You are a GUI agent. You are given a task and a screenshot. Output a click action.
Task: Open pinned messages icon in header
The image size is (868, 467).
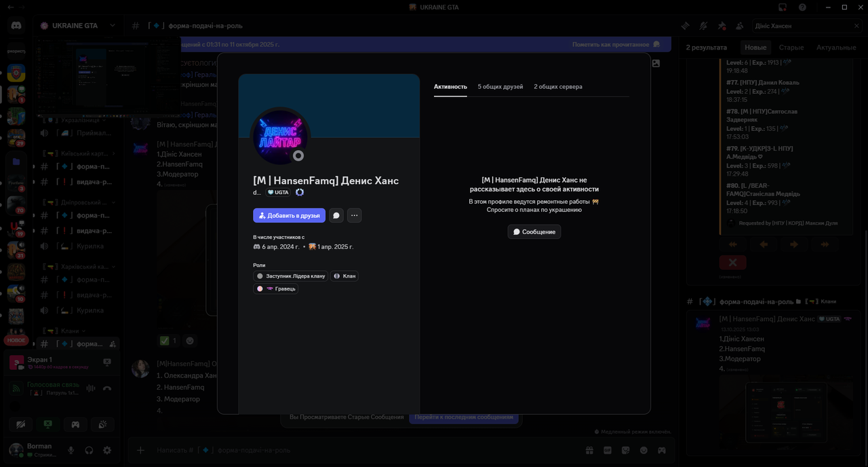click(x=722, y=26)
